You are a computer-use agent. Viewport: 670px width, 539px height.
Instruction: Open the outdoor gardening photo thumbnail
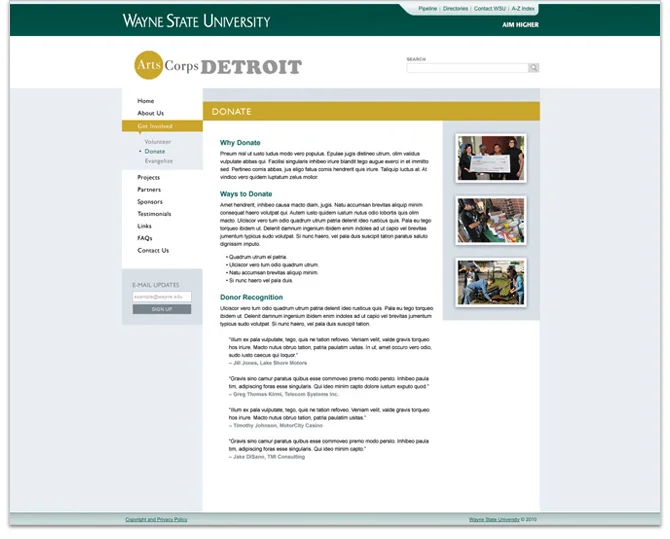tap(491, 283)
